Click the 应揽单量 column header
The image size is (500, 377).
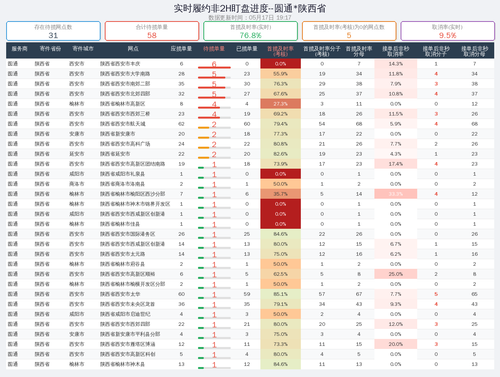click(x=181, y=49)
